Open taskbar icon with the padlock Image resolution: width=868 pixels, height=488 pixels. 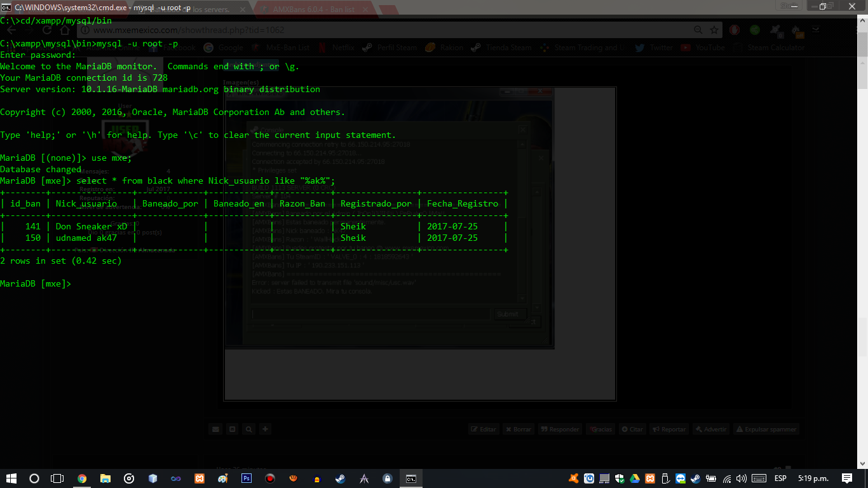tap(388, 478)
